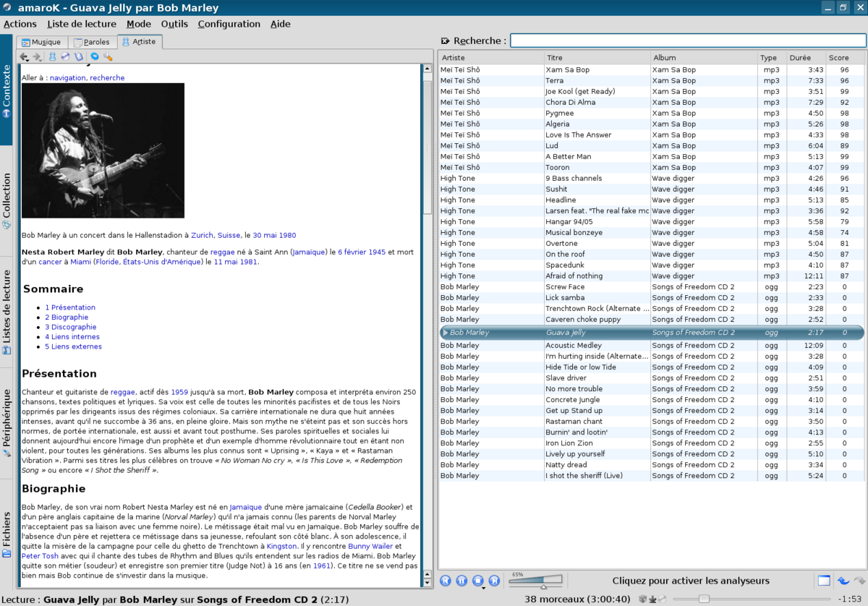Open the album page disc icon
This screenshot has width=868, height=606.
(x=65, y=56)
